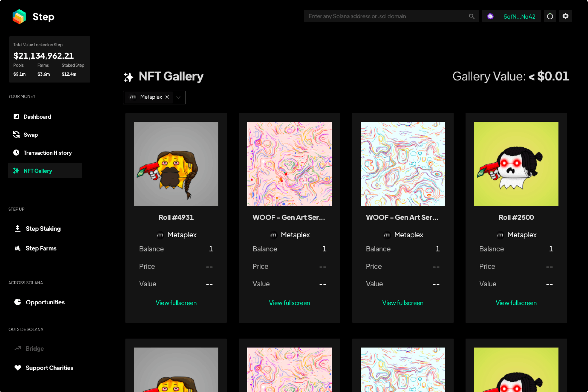Click the Step Staking upload icon
Image resolution: width=588 pixels, height=392 pixels.
17,229
